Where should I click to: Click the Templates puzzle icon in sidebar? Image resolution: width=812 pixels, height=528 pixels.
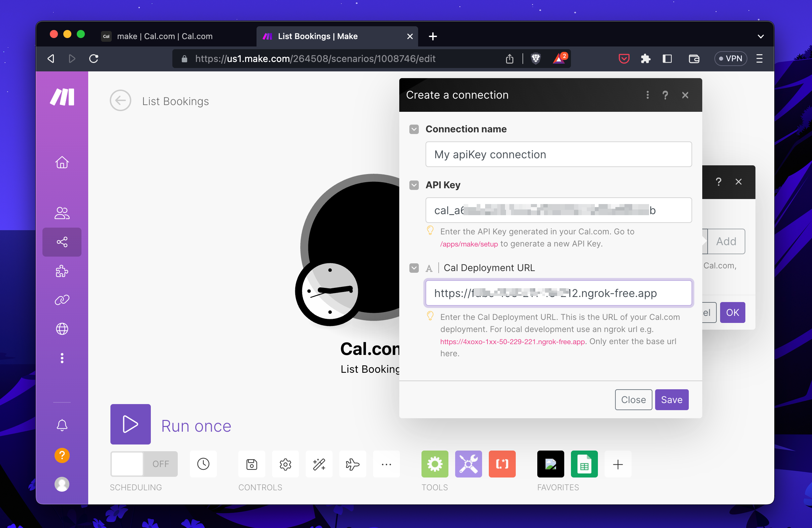(62, 271)
